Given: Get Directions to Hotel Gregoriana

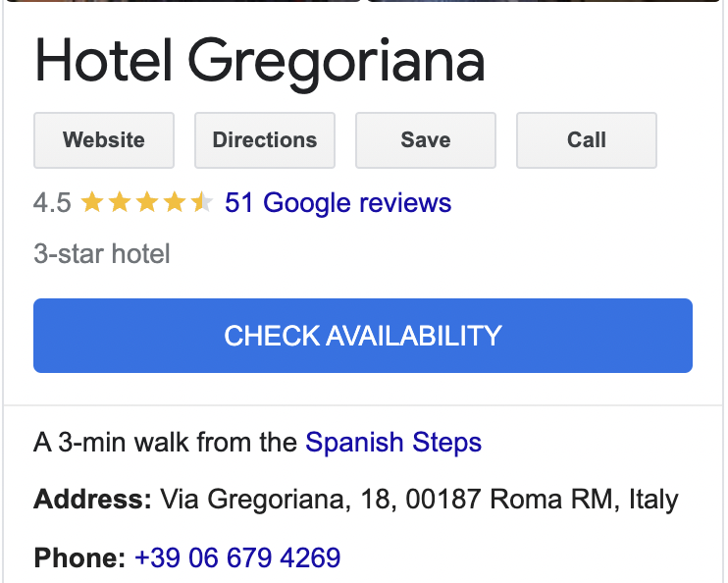Looking at the screenshot, I should tap(265, 140).
